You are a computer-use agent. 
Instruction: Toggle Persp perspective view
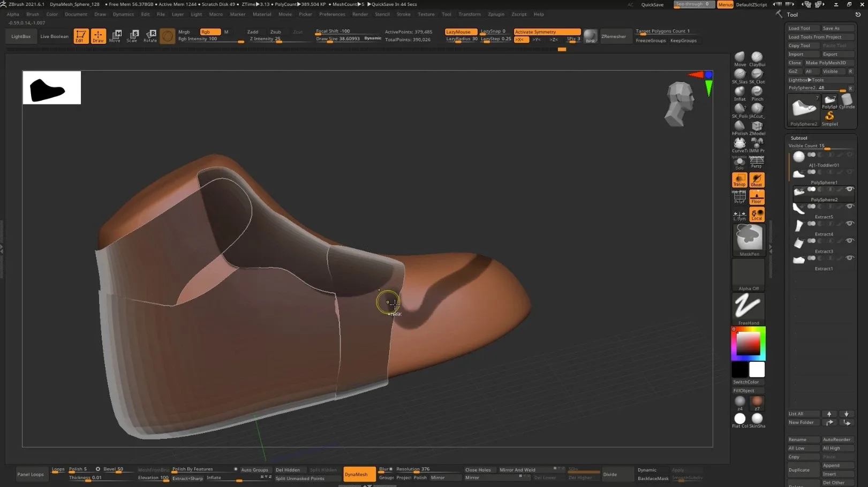click(x=757, y=163)
